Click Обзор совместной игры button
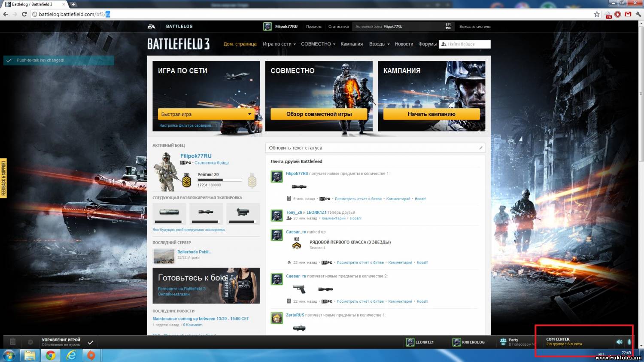Screen dimensions: 644x362 [319, 114]
